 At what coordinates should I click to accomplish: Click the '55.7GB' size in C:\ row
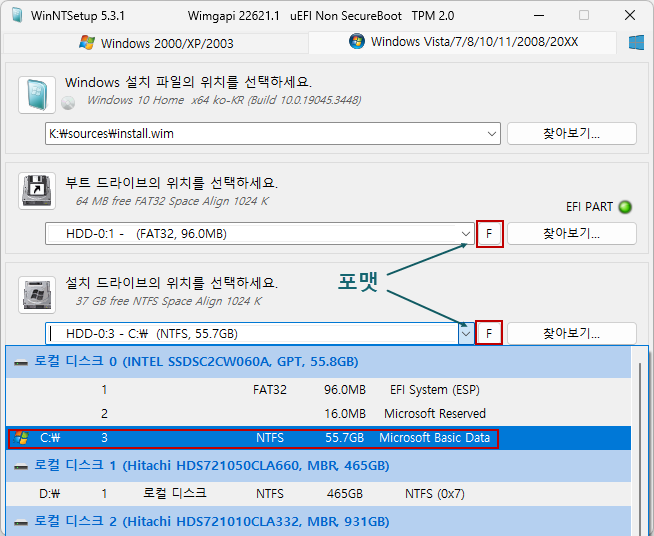coord(345,438)
